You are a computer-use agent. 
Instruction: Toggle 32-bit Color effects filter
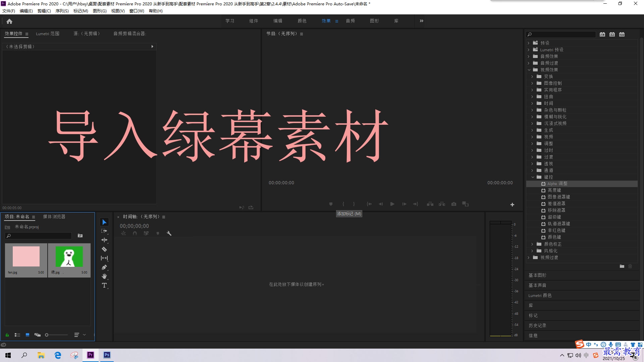pyautogui.click(x=612, y=35)
